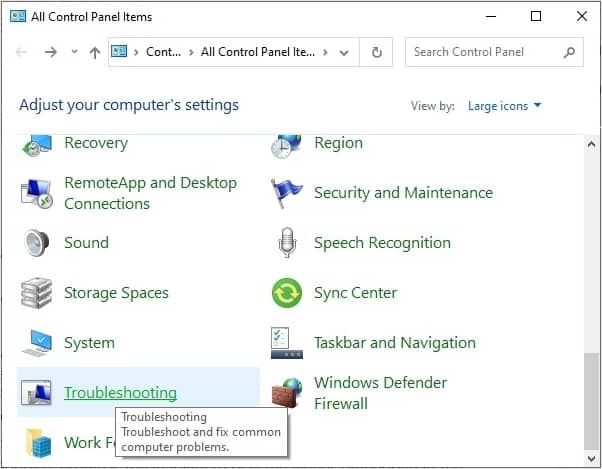Screen dimensions: 602x469
Task: Open the recent locations dropdown arrow
Action: click(74, 51)
